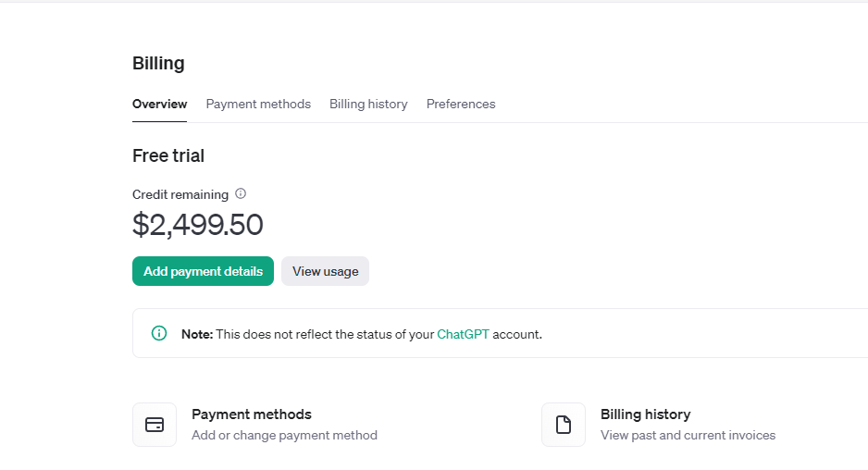The width and height of the screenshot is (868, 470).
Task: Go to the Preferences tab
Action: click(x=461, y=104)
